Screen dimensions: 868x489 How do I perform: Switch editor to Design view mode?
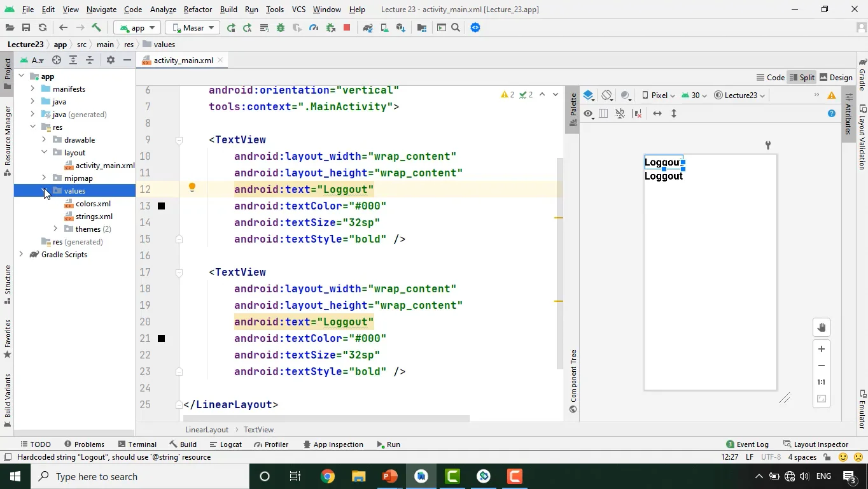pyautogui.click(x=836, y=77)
